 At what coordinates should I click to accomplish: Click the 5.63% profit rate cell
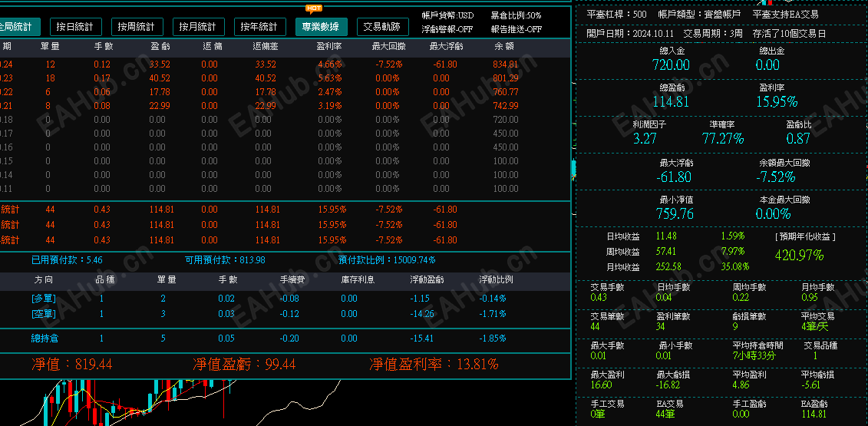pos(332,78)
